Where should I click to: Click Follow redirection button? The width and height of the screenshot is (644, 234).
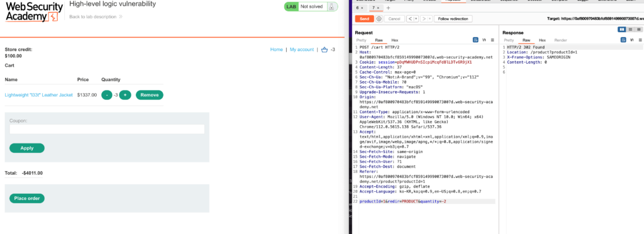pyautogui.click(x=453, y=19)
